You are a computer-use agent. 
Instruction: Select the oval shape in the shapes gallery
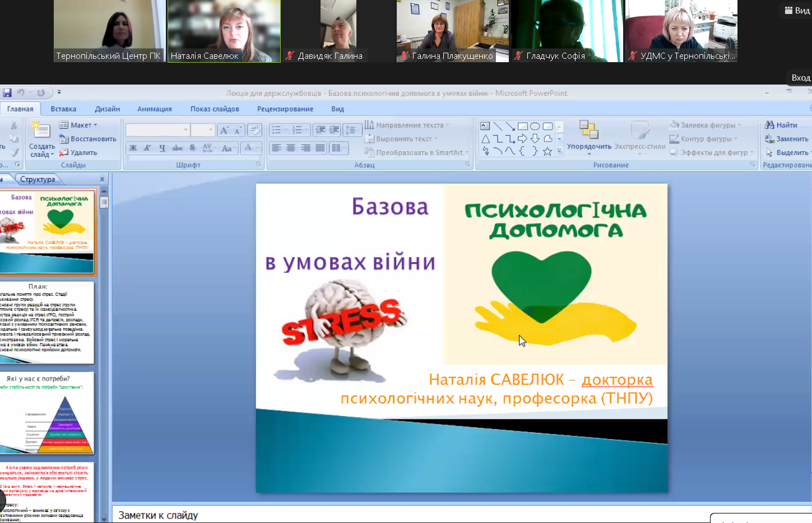pos(535,126)
